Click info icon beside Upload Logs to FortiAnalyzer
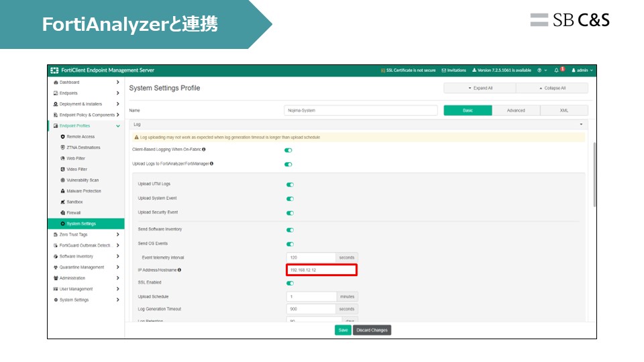644x362 pixels. point(211,164)
